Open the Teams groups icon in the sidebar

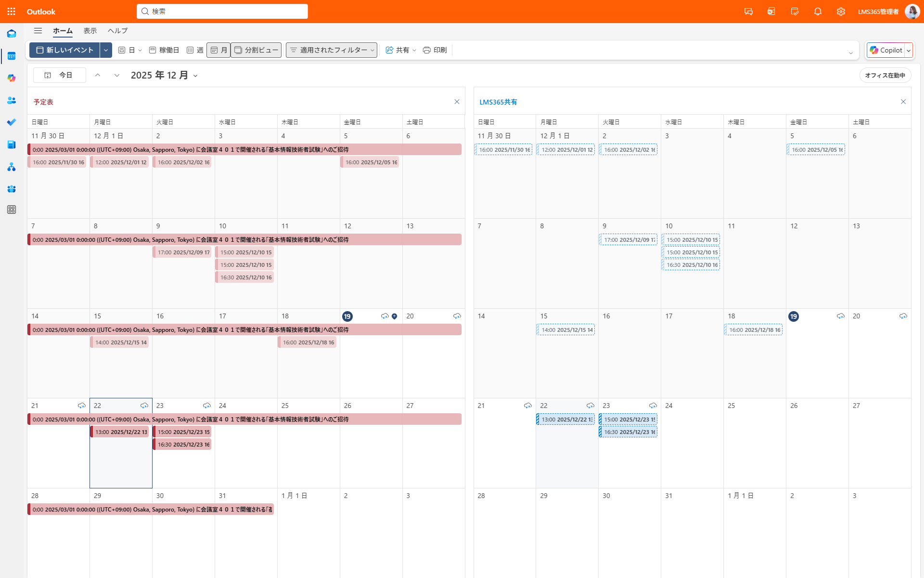[12, 189]
